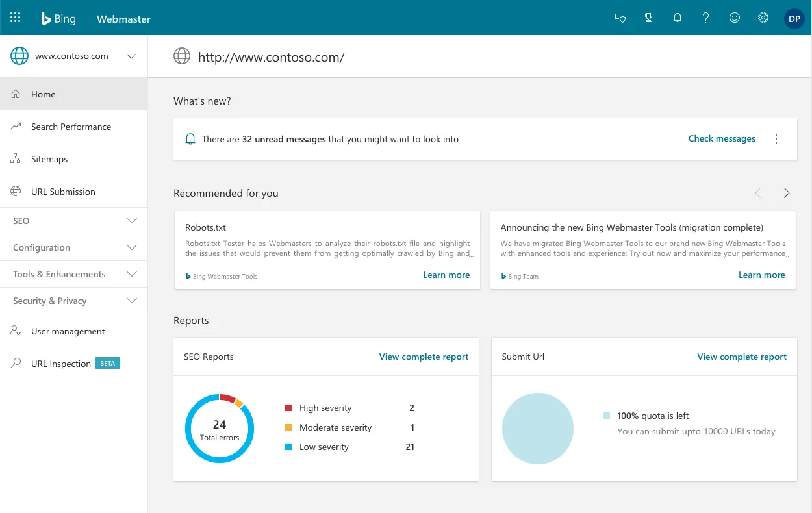
Task: Click the notifications bell in header
Action: 678,18
